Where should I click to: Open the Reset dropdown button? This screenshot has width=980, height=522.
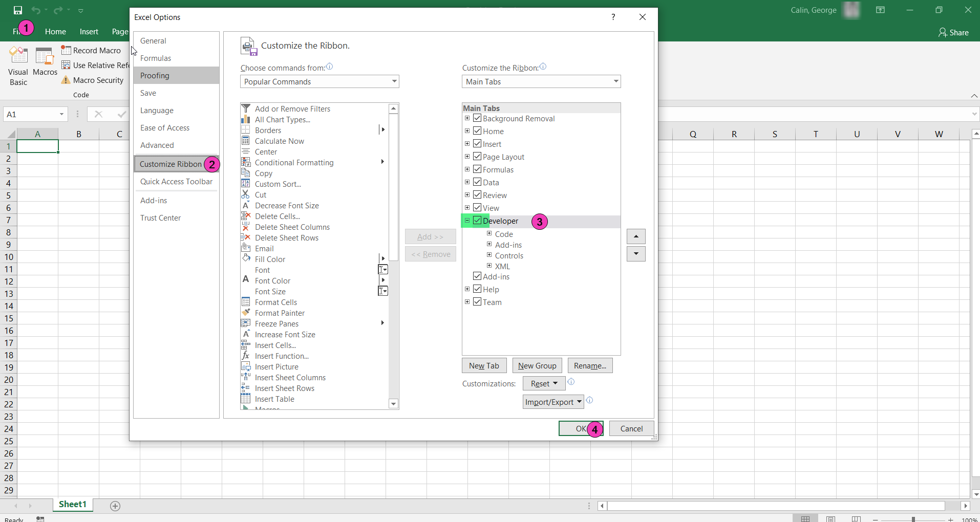pyautogui.click(x=544, y=383)
